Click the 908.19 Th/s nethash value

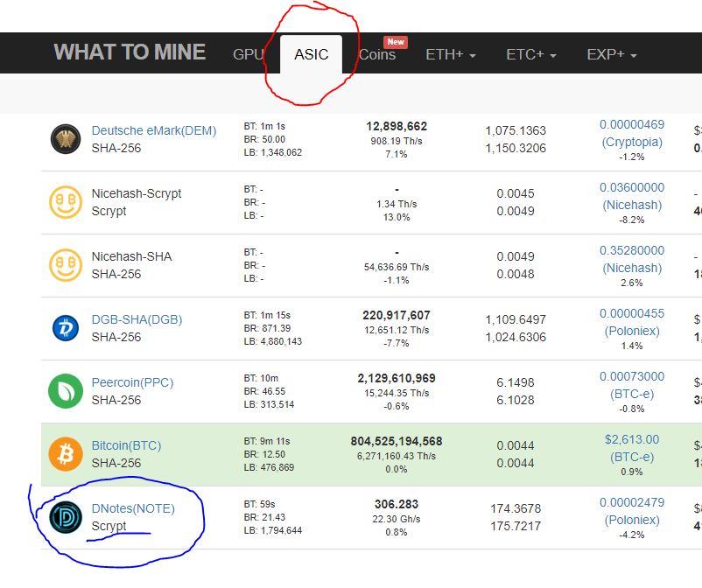[397, 142]
